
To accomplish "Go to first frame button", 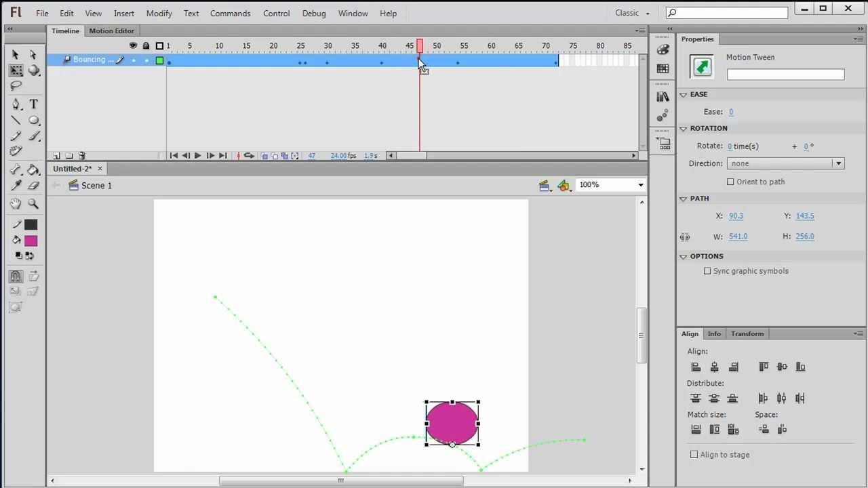I will click(x=174, y=156).
